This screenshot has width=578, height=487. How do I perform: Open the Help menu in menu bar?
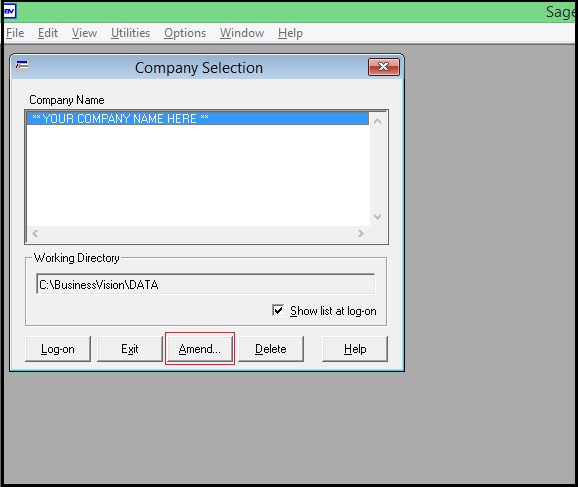point(290,33)
